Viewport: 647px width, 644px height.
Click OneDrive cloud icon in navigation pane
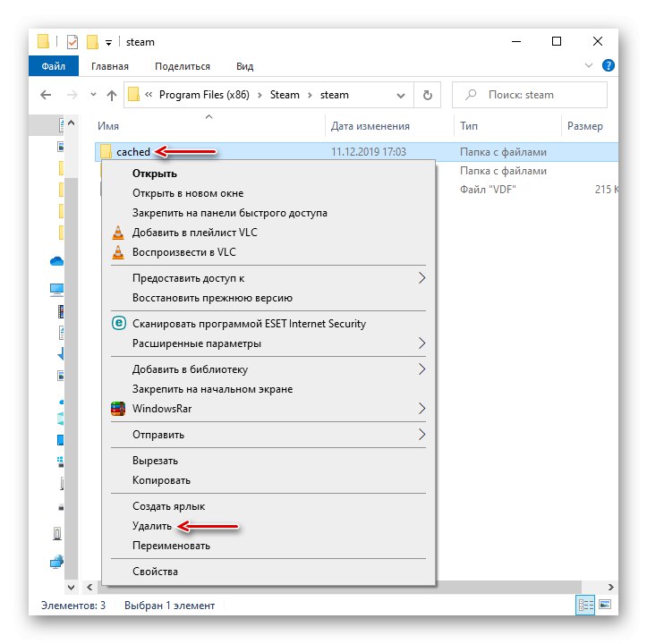click(56, 261)
